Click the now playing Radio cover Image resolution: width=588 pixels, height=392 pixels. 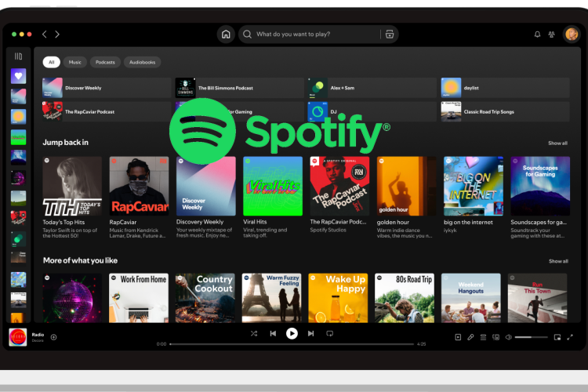click(18, 337)
